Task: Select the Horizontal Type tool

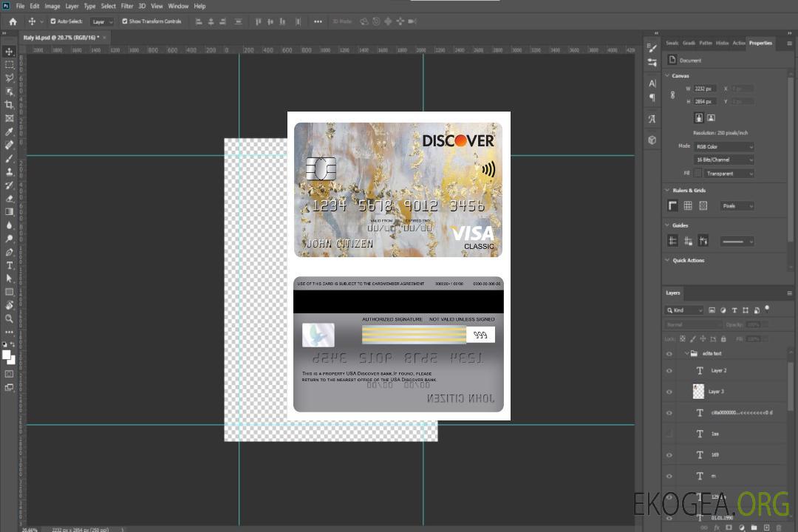Action: 9,265
